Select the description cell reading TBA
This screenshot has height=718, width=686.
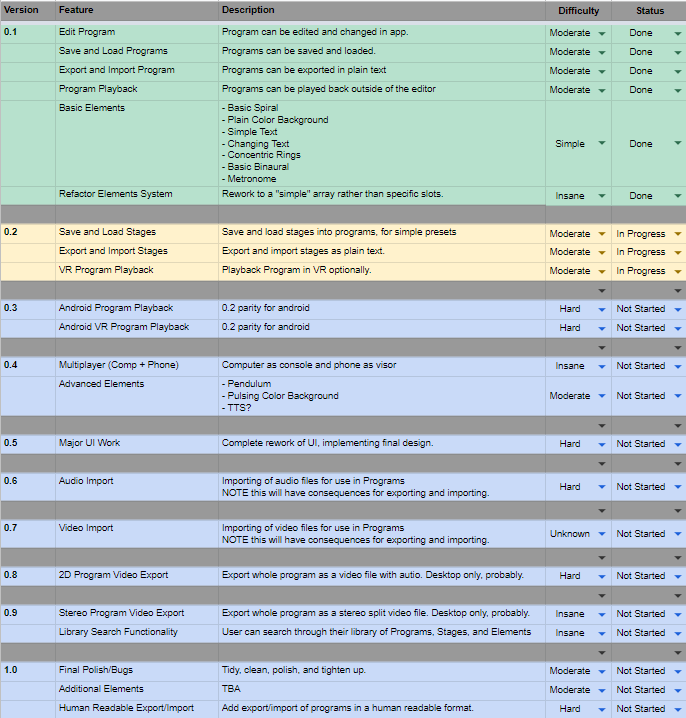pos(382,690)
